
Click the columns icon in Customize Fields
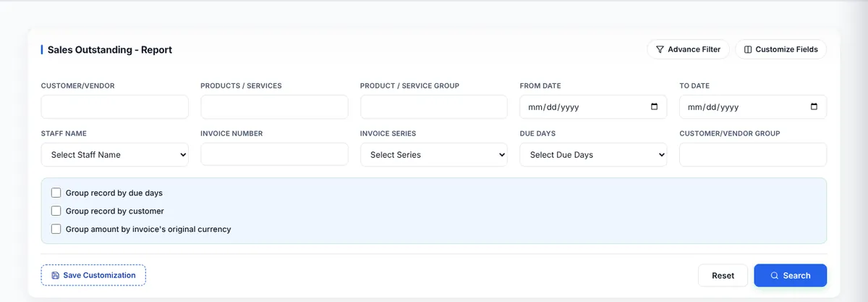[x=748, y=49]
